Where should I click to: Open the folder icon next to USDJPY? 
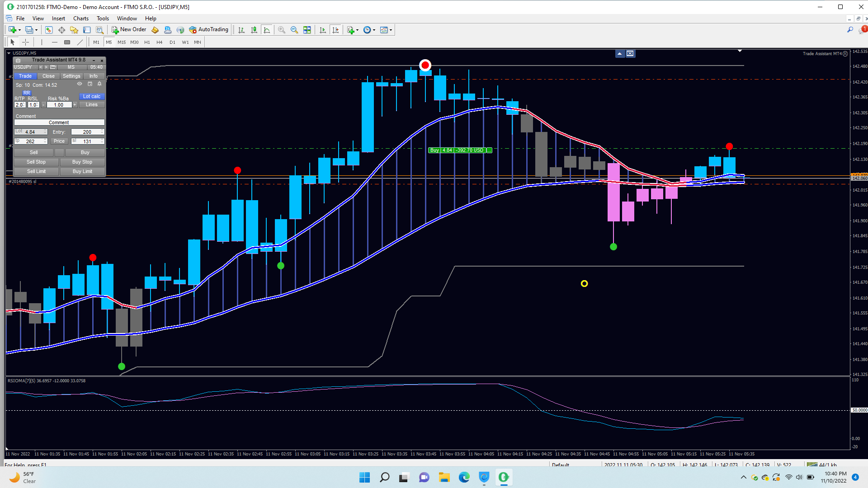53,67
